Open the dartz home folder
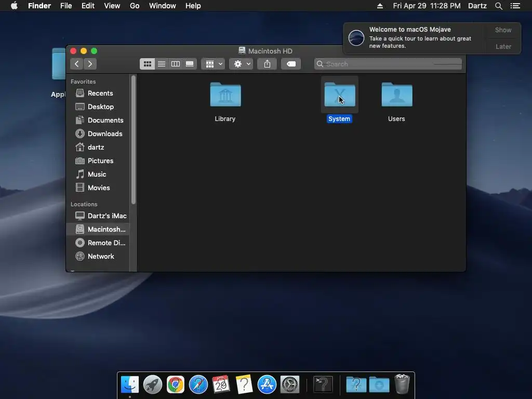532x399 pixels. [98, 147]
